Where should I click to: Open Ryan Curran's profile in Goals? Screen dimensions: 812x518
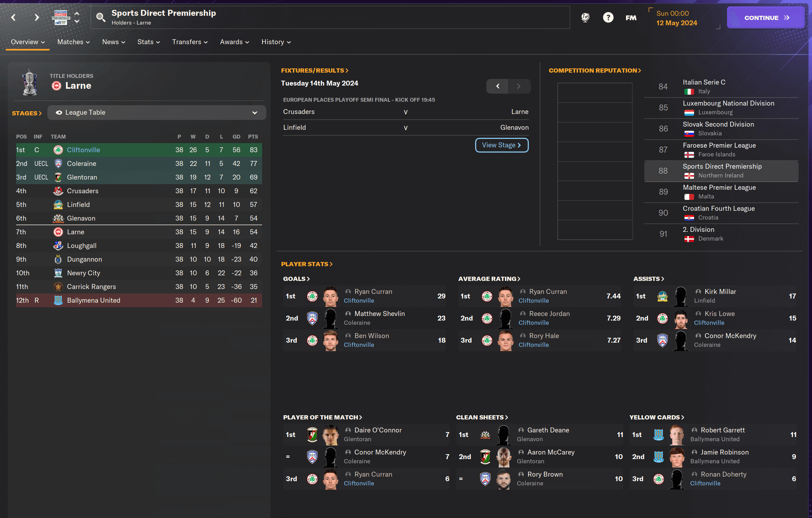[373, 291]
